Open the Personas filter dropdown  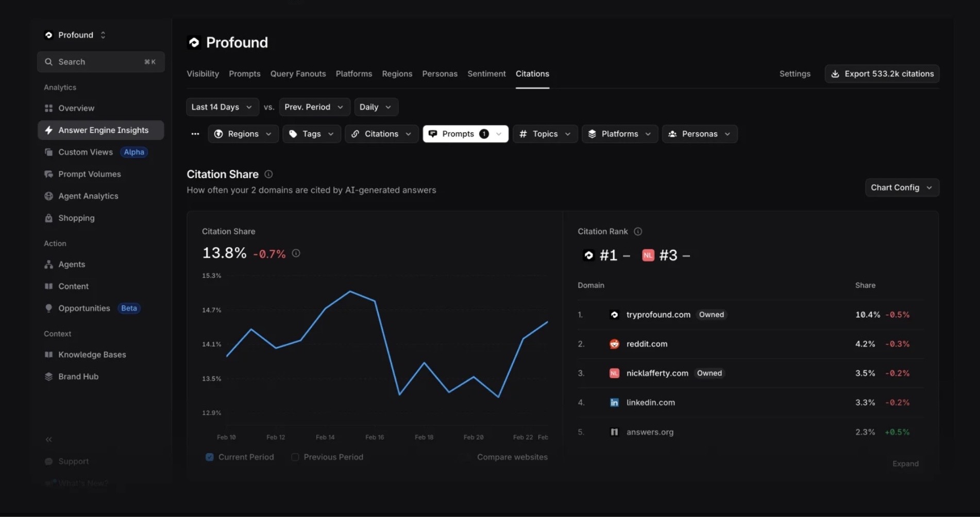[700, 134]
